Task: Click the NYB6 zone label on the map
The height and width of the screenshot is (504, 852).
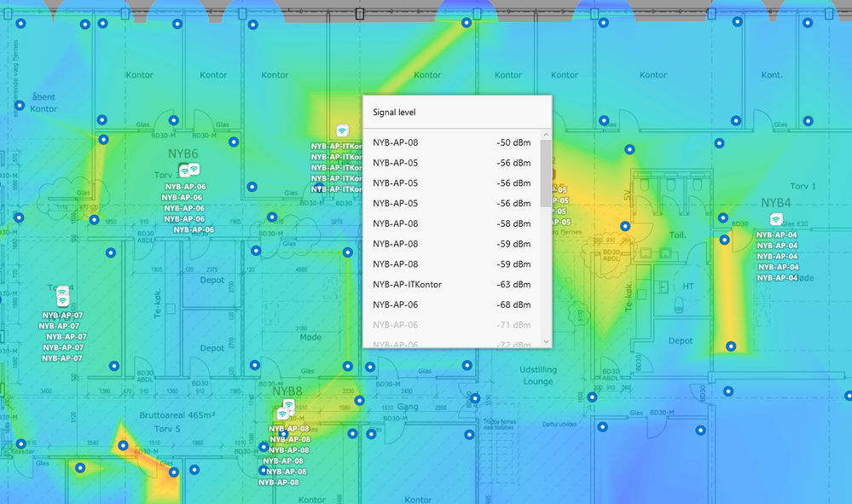Action: (183, 154)
